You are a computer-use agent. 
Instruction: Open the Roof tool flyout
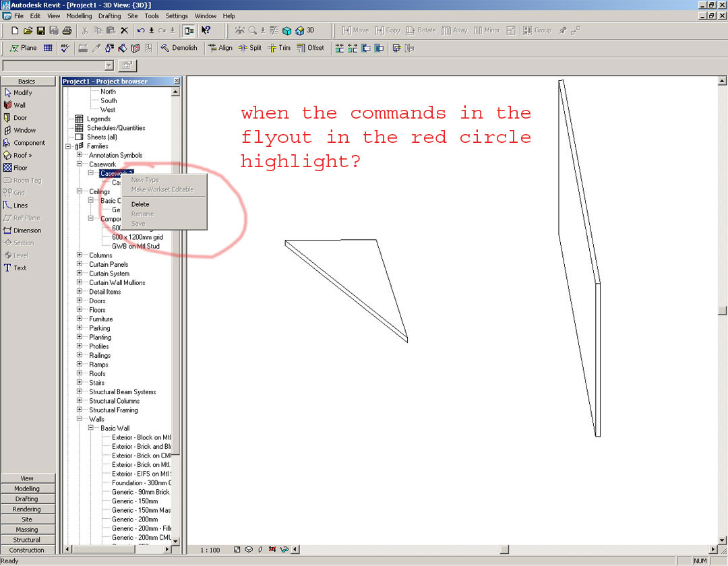pyautogui.click(x=18, y=156)
